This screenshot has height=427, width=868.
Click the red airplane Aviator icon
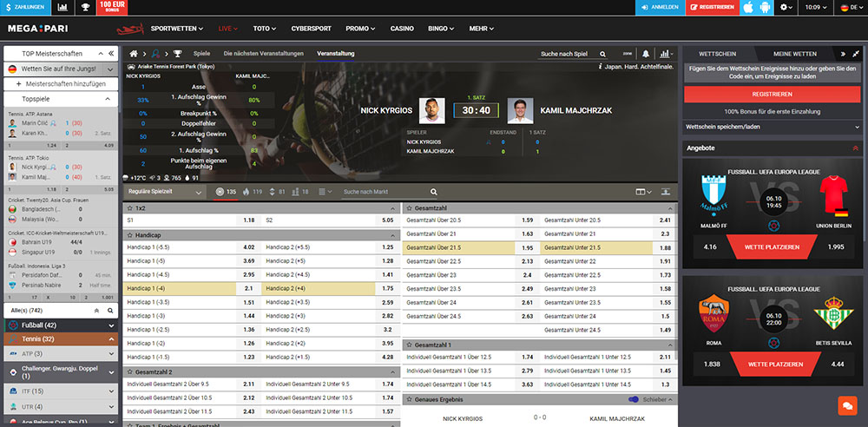[x=131, y=29]
